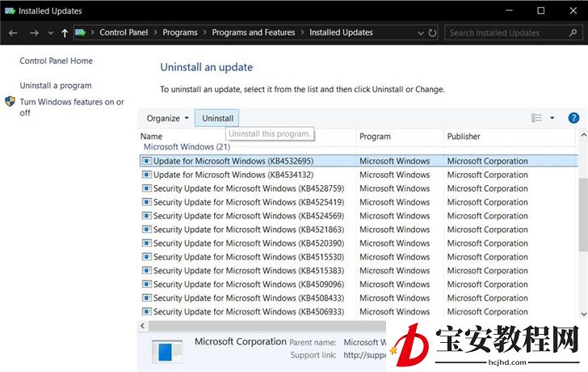Open view options dropdown arrow
The width and height of the screenshot is (588, 372).
552,118
